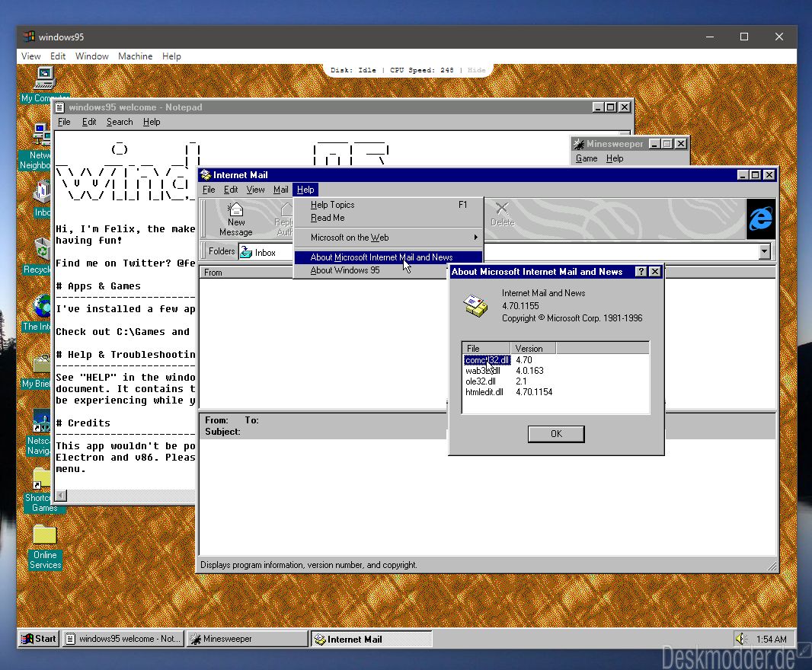Switch to windows95 welcome Notepad taskbar button
The width and height of the screenshot is (812, 670).
pos(123,639)
